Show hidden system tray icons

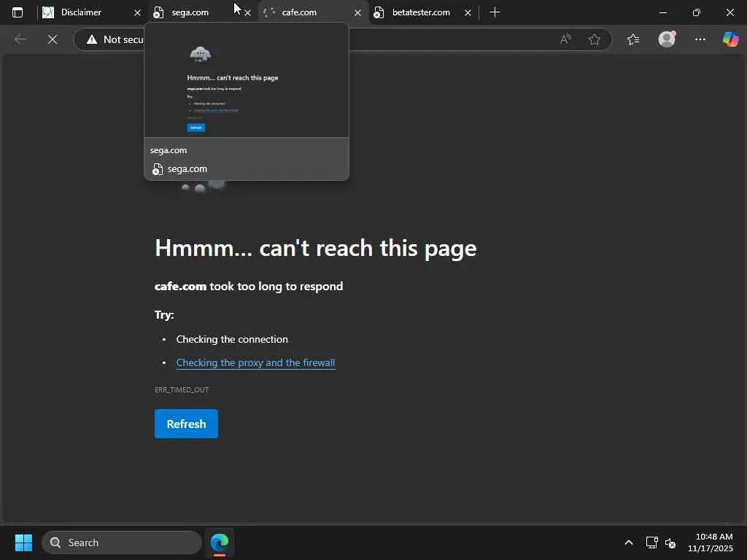click(629, 542)
